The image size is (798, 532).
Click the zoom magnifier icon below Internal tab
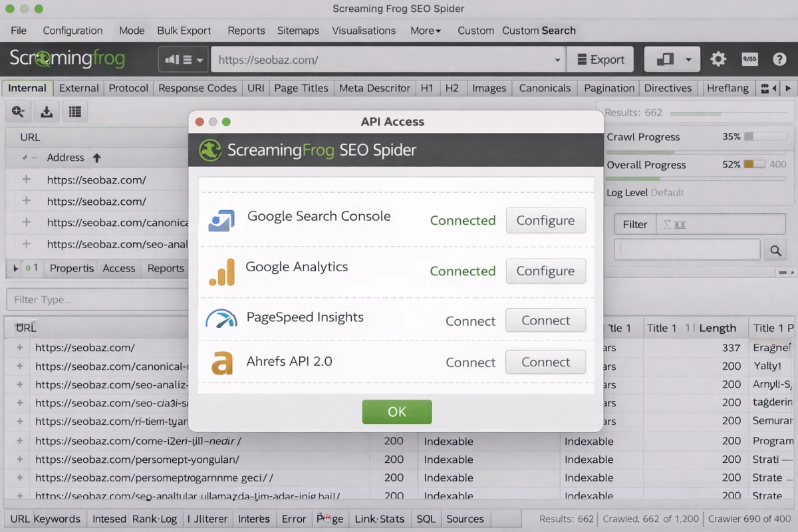pyautogui.click(x=18, y=112)
